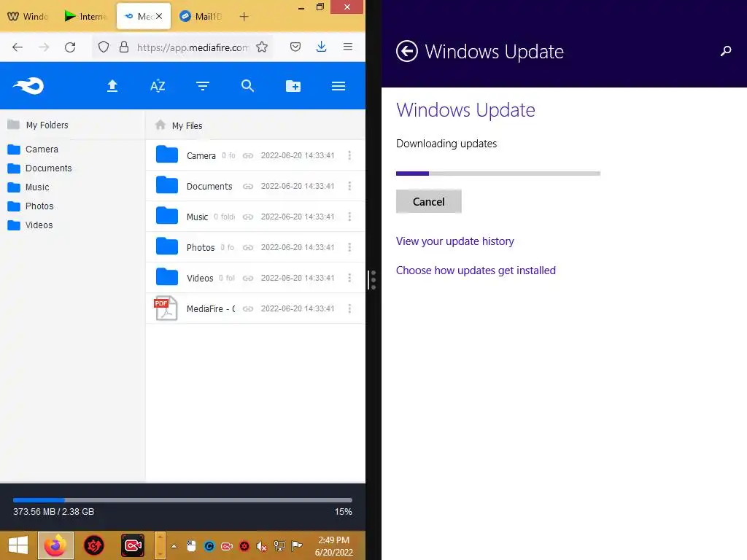Show hidden system tray icons
The image size is (747, 560).
pyautogui.click(x=174, y=546)
